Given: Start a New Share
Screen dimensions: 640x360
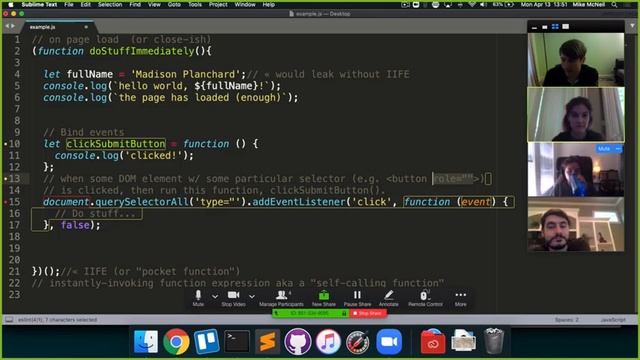Looking at the screenshot, I should 324,298.
